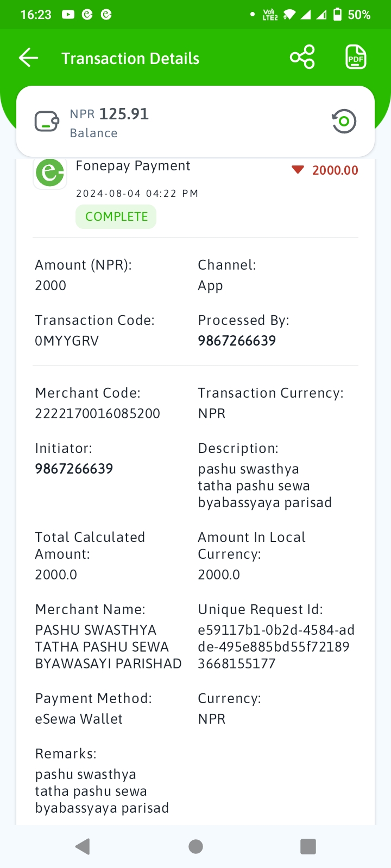
Task: Download the transaction as PDF
Action: 356,57
